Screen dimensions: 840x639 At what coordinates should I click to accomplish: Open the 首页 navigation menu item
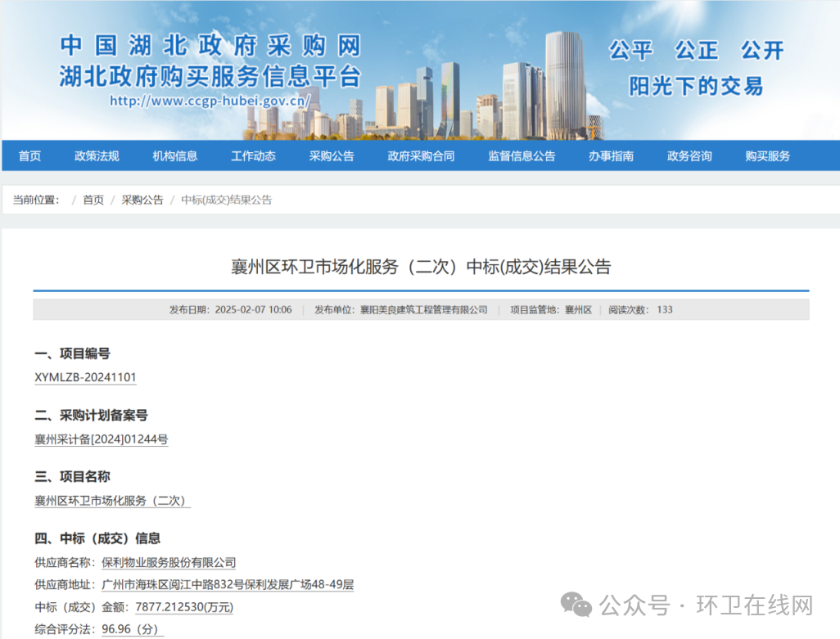pyautogui.click(x=29, y=155)
